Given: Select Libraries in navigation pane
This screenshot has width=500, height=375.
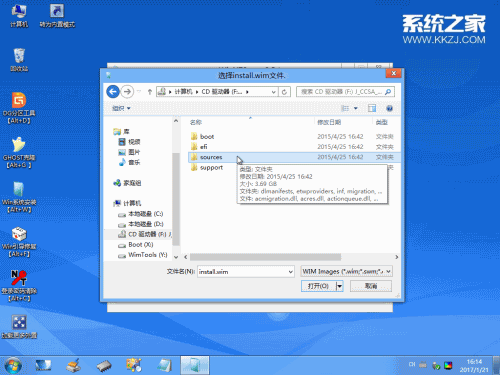Looking at the screenshot, I should click(x=121, y=131).
